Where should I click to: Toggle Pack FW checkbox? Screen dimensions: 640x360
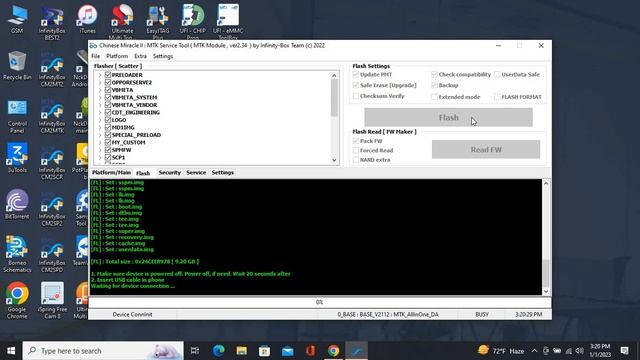coord(356,141)
